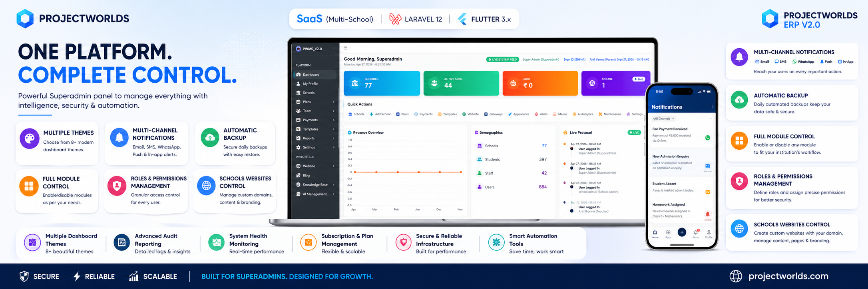The height and width of the screenshot is (289, 868).
Task: Click the Secure & Reliable Infrastructure shield icon
Action: click(403, 242)
